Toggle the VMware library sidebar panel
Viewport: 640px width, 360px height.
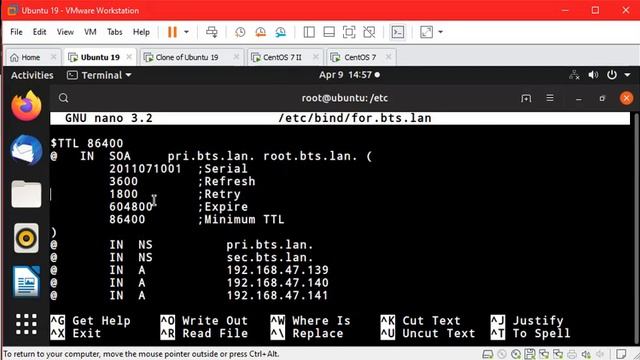(309, 32)
